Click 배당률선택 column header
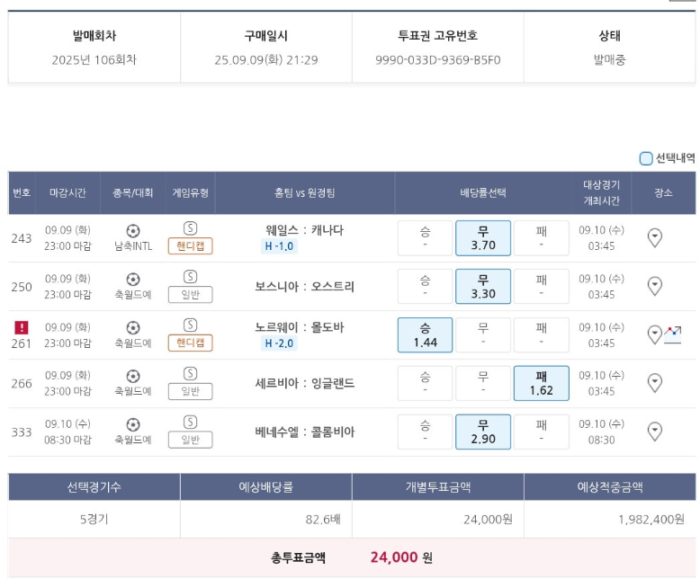 483,192
